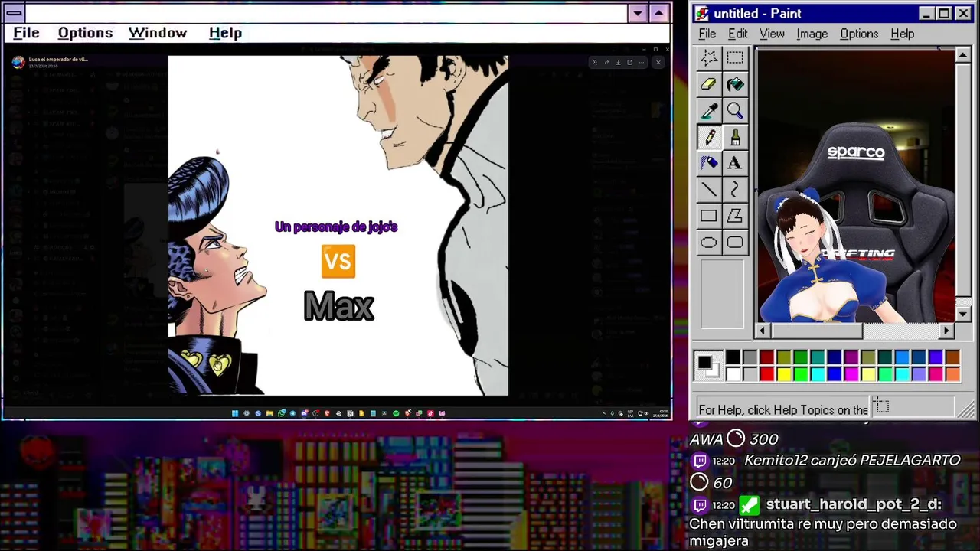This screenshot has height=551, width=980.
Task: Click Paint canvas vertical scrollbar up arrow
Action: pos(963,55)
